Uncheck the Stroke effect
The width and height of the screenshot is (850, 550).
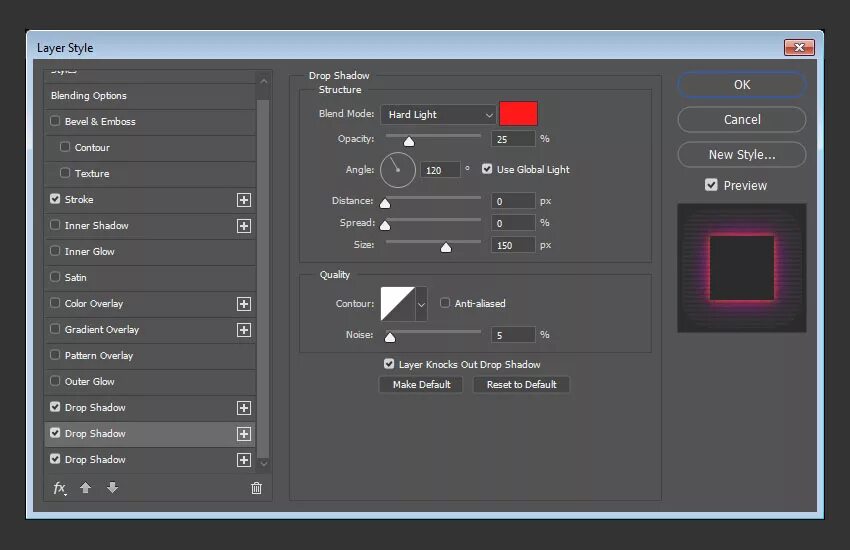[x=55, y=198]
